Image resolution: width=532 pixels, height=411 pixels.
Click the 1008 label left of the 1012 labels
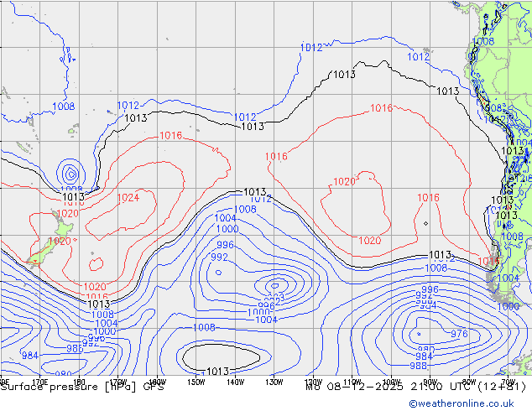(x=64, y=107)
